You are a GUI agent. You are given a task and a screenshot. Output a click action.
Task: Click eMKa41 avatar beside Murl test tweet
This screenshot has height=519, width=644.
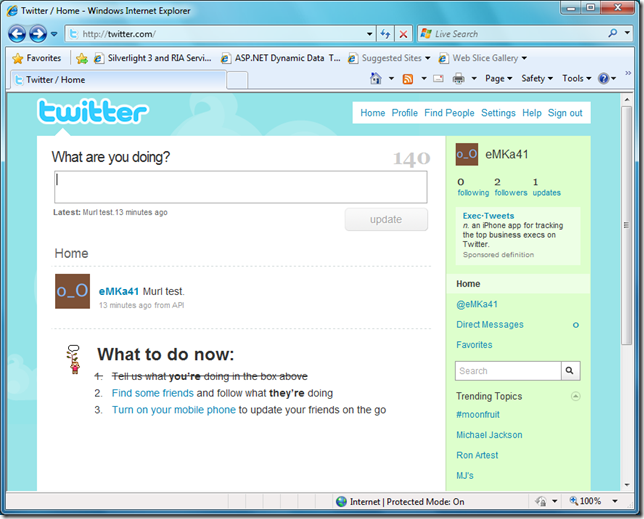coord(72,291)
